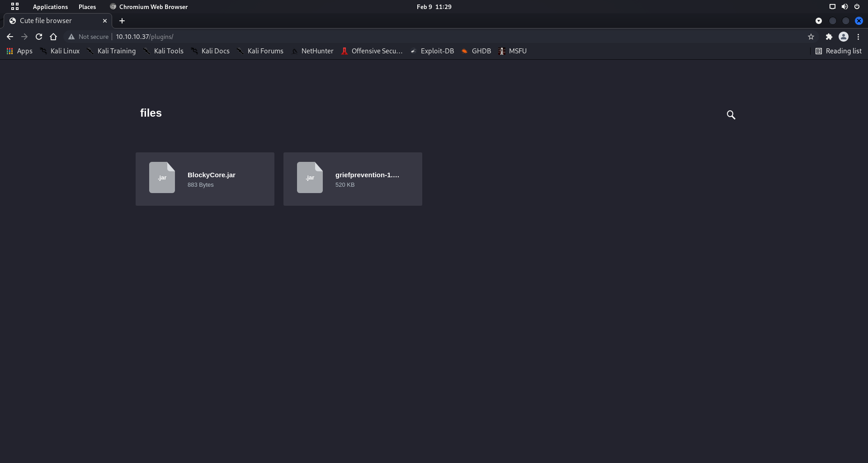Image resolution: width=868 pixels, height=463 pixels.
Task: Open the Kali Tools bookmark
Action: click(164, 51)
